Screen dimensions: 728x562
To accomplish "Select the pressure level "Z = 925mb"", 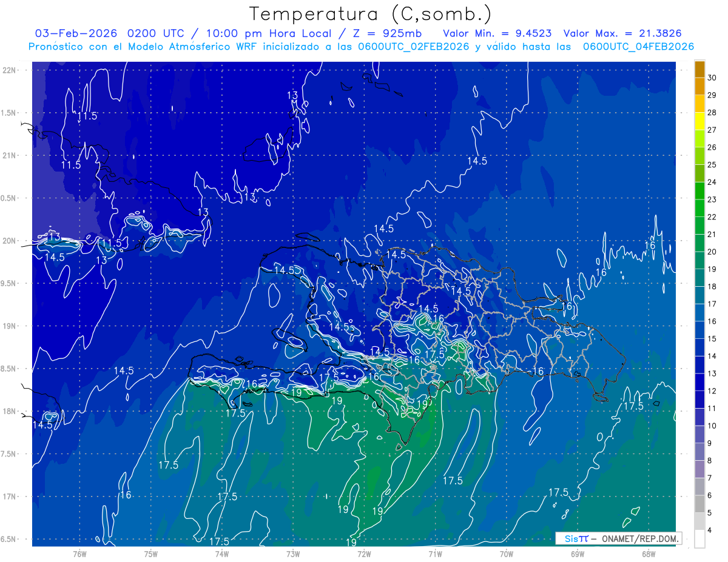I will (387, 33).
